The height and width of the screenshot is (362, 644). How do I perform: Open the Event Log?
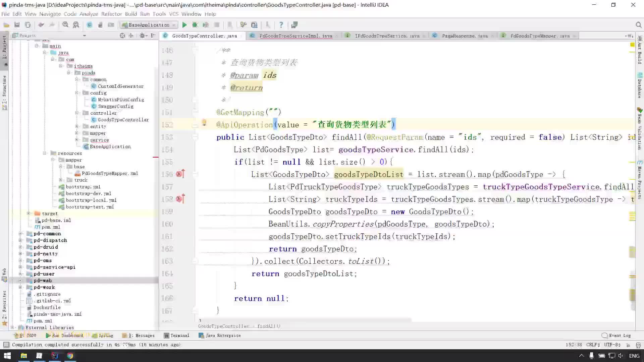616,336
